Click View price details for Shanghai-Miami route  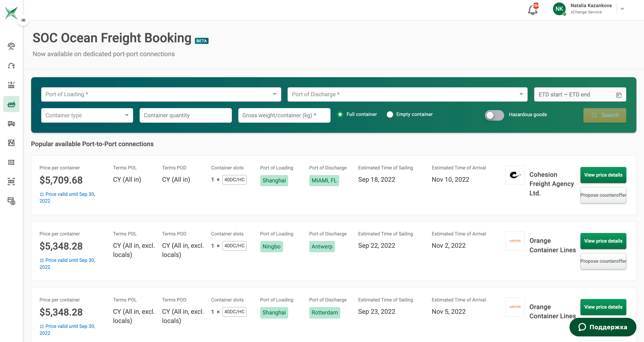(603, 175)
